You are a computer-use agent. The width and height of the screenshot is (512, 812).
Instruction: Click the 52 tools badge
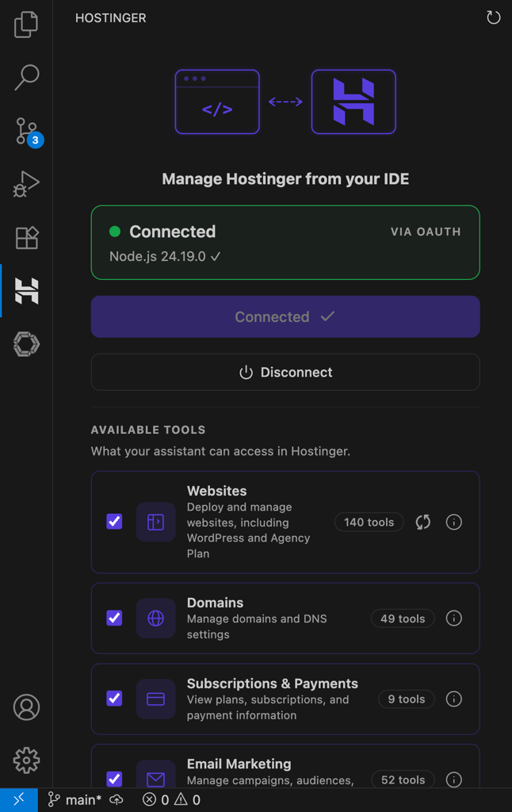point(403,779)
